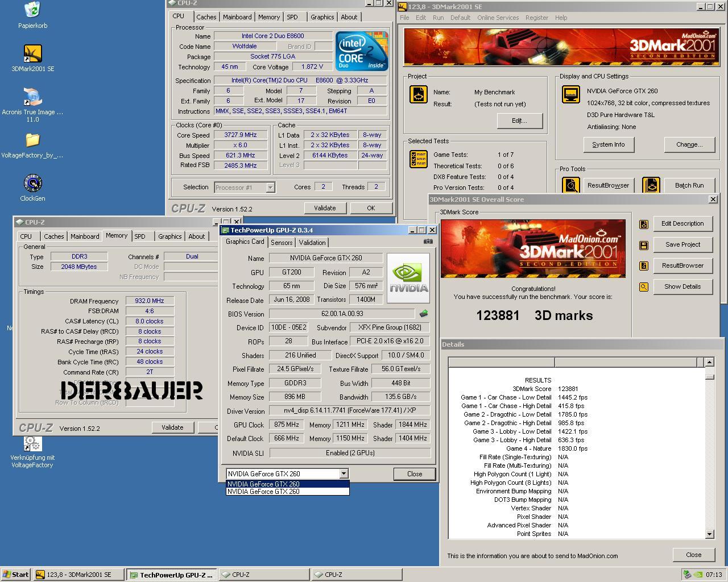Open the GPU selection dropdown arrow in GPU-Z
Screen dimensions: 728x582
[x=344, y=473]
